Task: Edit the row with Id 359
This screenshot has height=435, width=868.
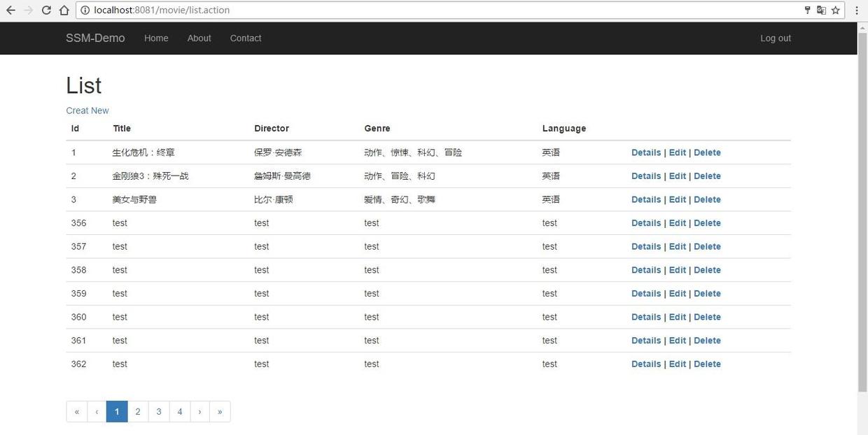Action: 678,294
